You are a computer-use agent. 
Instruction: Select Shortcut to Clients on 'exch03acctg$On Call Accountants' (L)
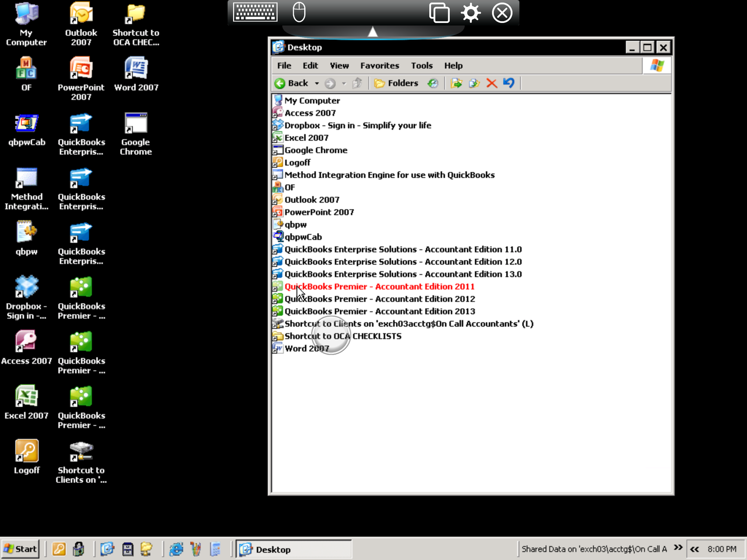point(403,324)
